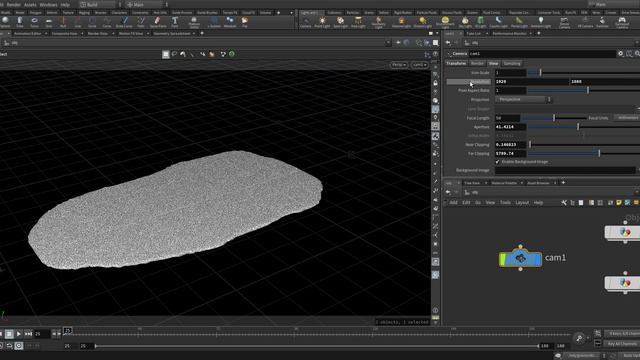Image resolution: width=640 pixels, height=360 pixels.
Task: Add a Point Light from shelf
Action: tap(322, 22)
